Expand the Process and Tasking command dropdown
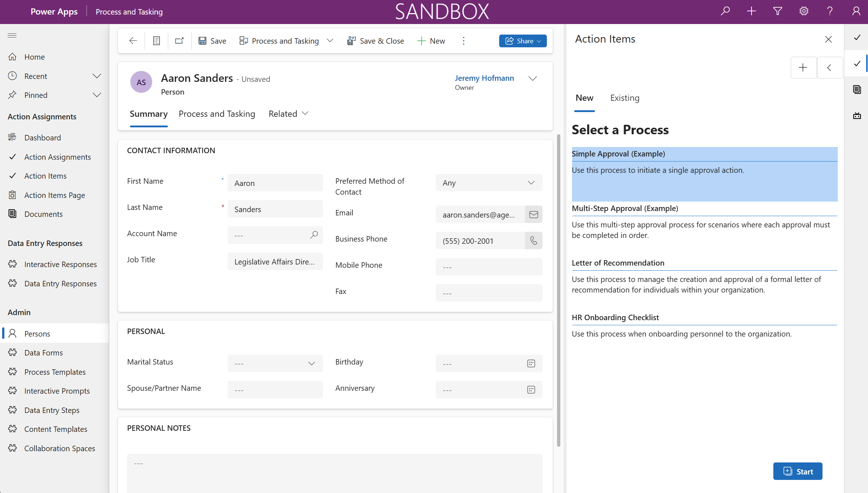868x493 pixels. tap(330, 41)
